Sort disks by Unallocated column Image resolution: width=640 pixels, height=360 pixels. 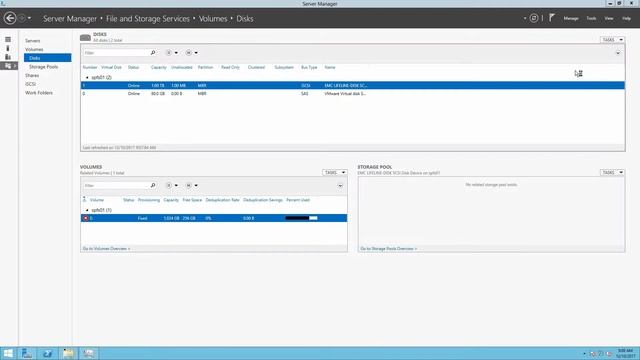pyautogui.click(x=182, y=67)
